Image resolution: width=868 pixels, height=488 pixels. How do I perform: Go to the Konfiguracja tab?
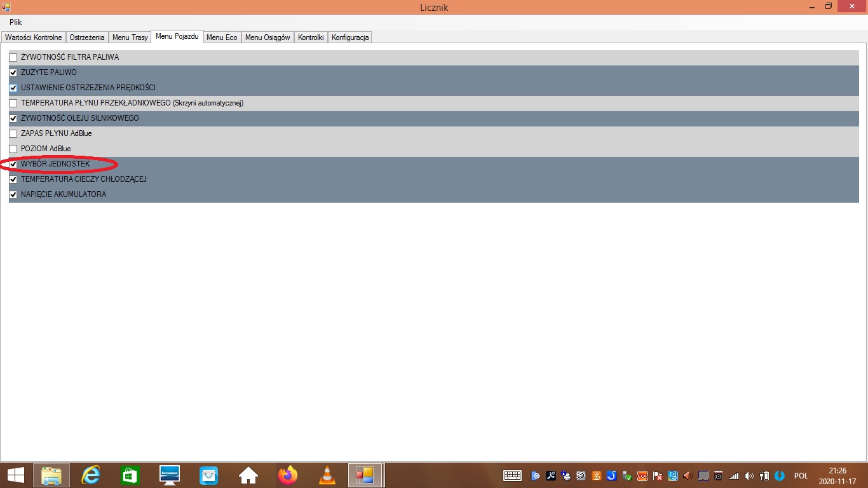coord(349,37)
